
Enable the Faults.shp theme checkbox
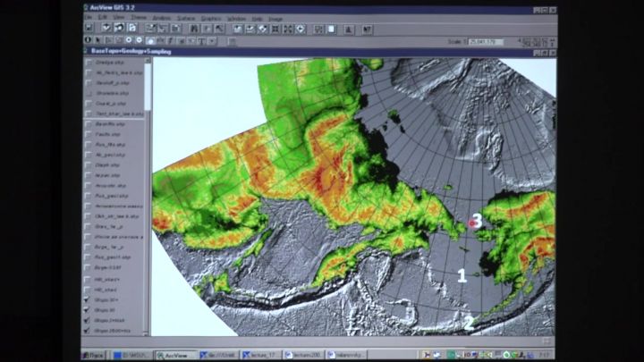coord(89,135)
